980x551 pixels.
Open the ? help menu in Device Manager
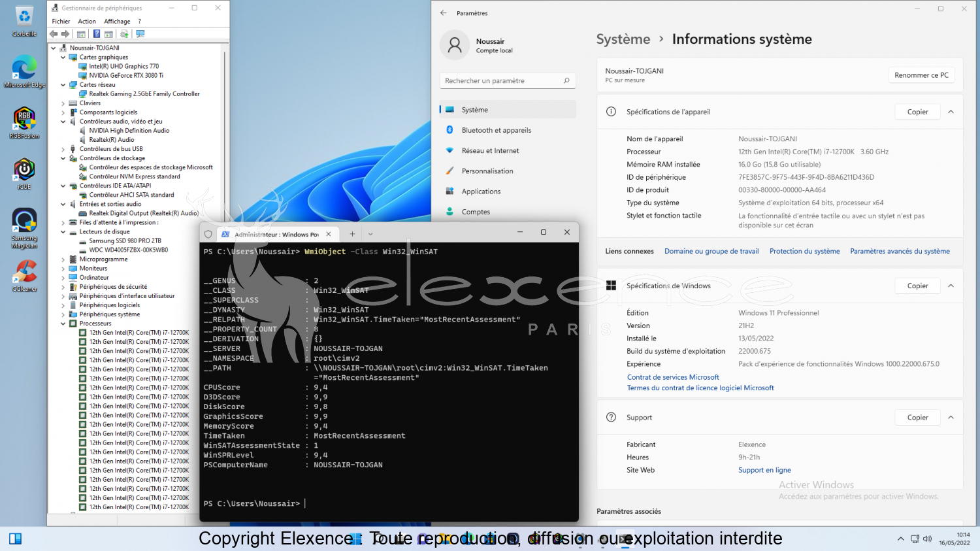(139, 22)
